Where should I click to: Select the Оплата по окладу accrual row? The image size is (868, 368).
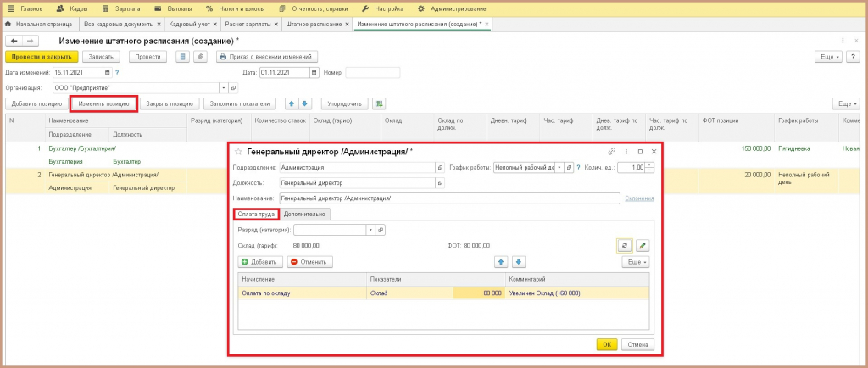pos(443,293)
